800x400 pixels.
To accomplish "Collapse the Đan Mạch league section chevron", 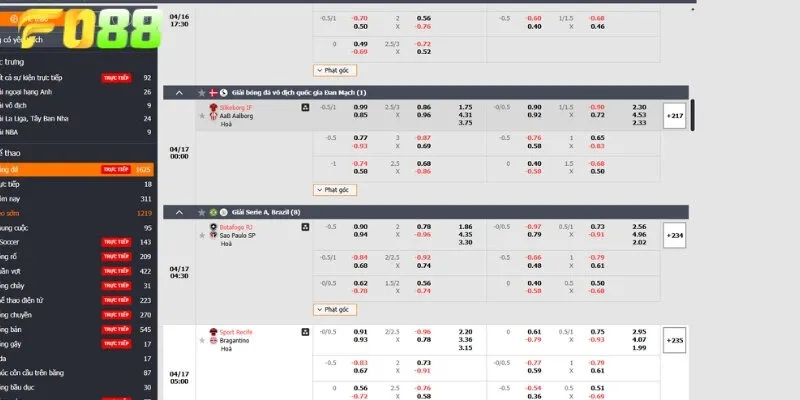I will click(x=179, y=93).
